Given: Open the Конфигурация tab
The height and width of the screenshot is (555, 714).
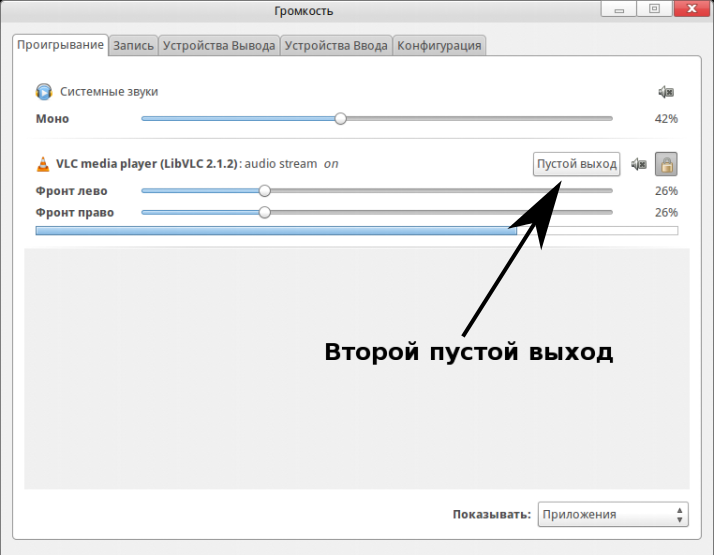Looking at the screenshot, I should [x=439, y=46].
